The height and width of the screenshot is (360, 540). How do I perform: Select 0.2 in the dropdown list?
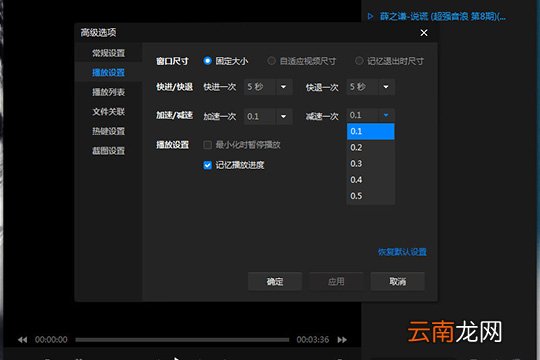click(x=371, y=147)
